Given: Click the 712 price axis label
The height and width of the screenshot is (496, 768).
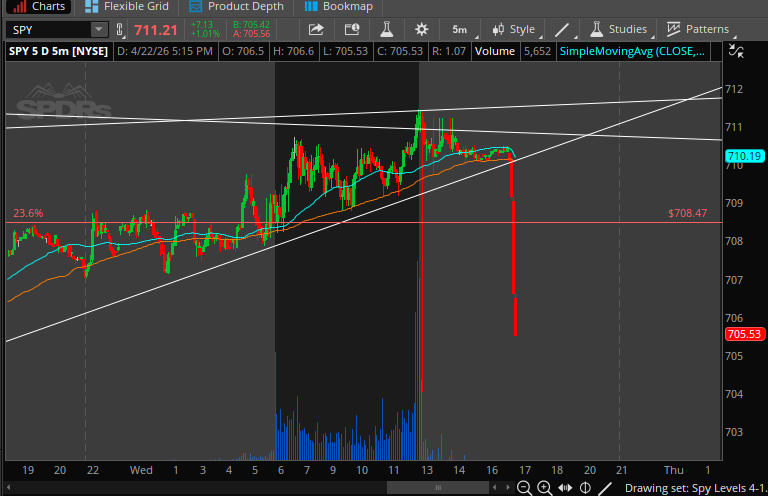Looking at the screenshot, I should coord(734,89).
